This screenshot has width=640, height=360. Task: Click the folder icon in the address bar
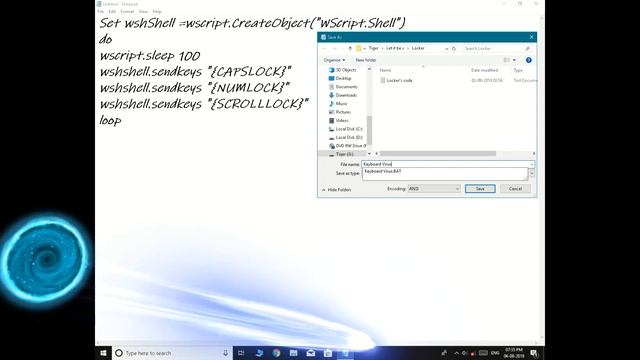[x=358, y=48]
